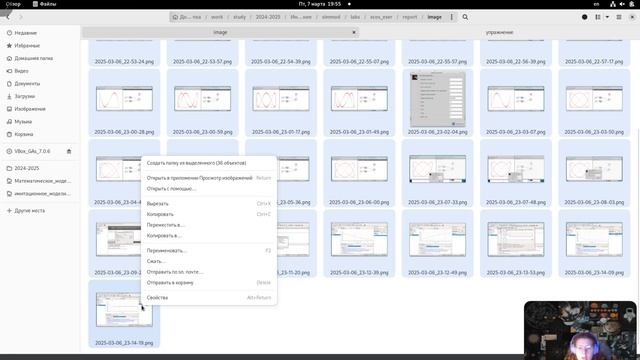Open the Документы folder in sidebar

point(40,84)
